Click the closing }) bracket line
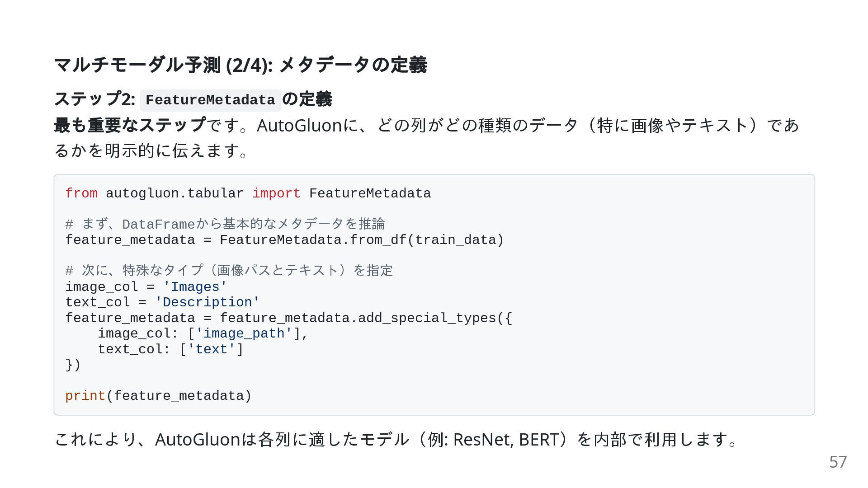This screenshot has height=488, width=868. 73,365
